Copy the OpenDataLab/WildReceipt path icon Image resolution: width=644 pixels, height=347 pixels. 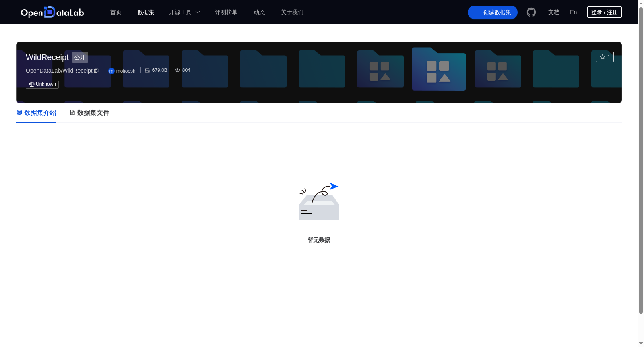[96, 71]
